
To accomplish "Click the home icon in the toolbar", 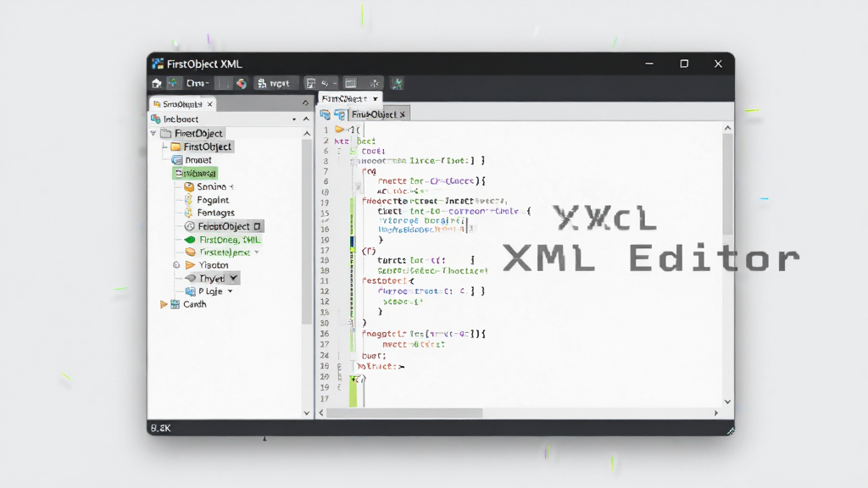I will (x=157, y=83).
